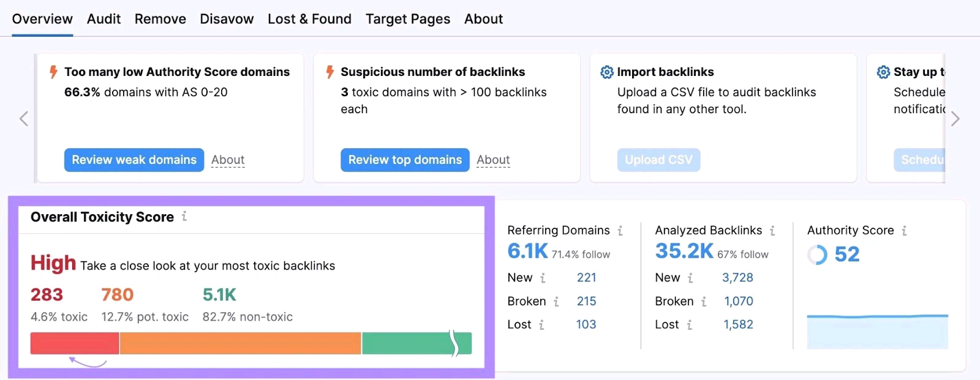This screenshot has height=380, width=980.
Task: Click Authority Score donut icon
Action: [817, 255]
